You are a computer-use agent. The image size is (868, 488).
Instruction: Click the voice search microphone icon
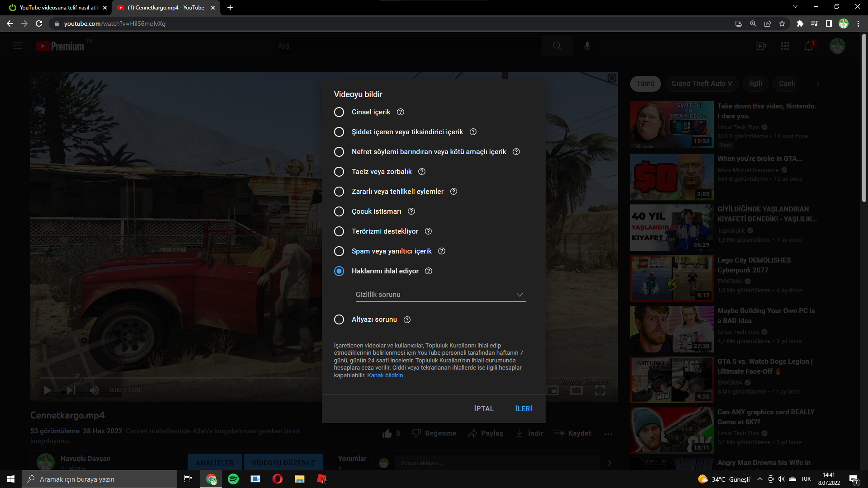587,46
